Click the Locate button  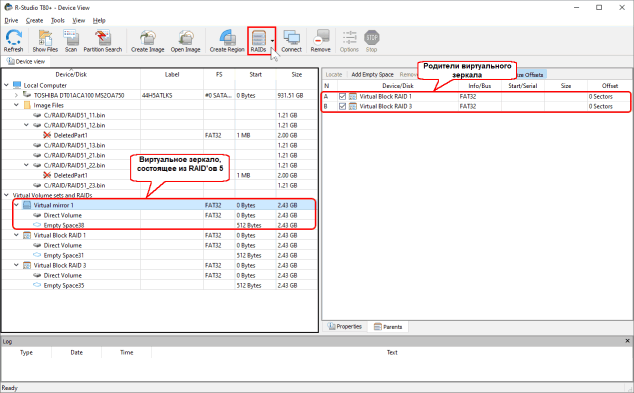point(334,74)
